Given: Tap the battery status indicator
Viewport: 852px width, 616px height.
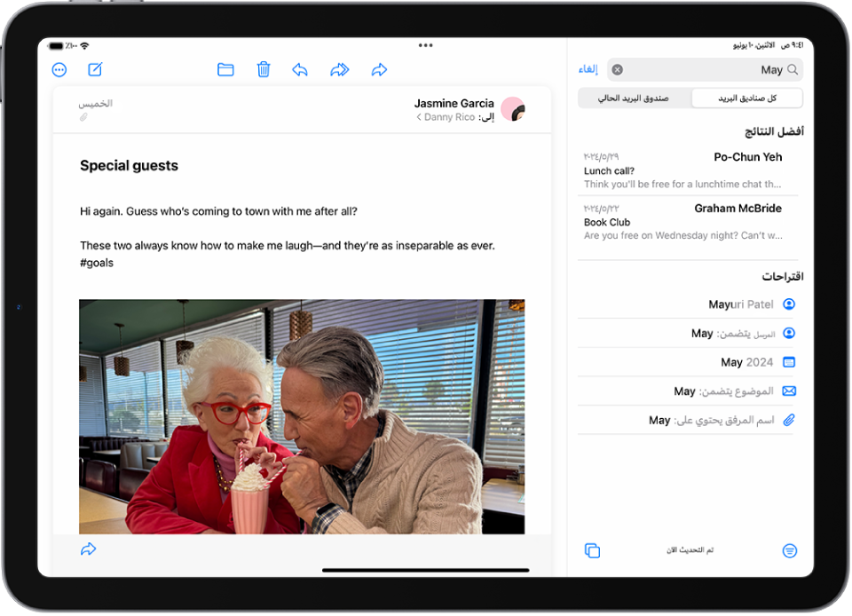Looking at the screenshot, I should (x=56, y=45).
